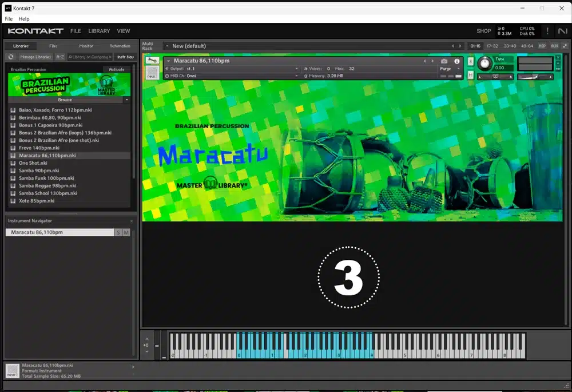Open the Purge dropdown
Image resolution: width=572 pixels, height=392 pixels.
459,69
